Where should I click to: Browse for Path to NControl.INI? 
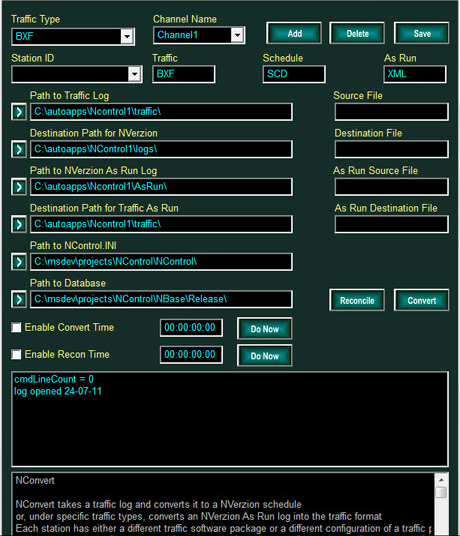pyautogui.click(x=19, y=262)
